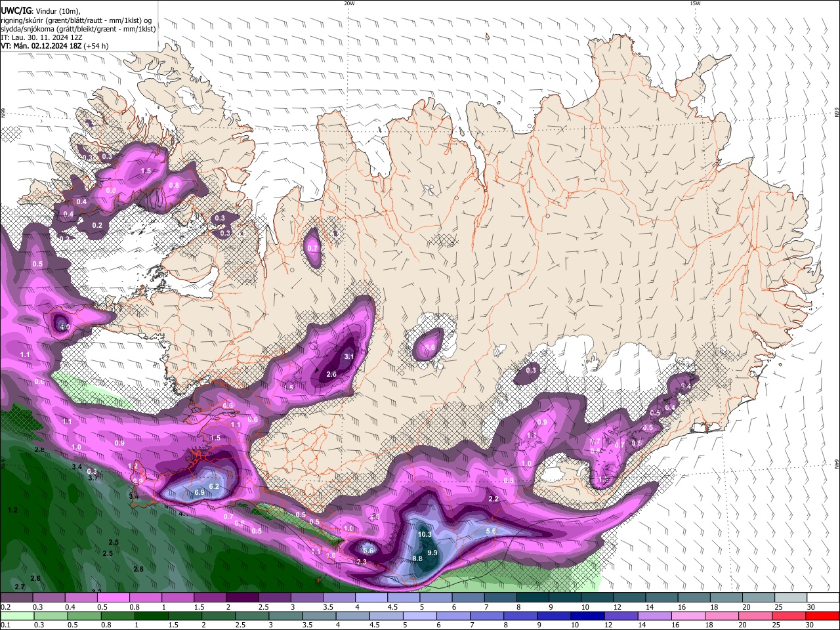
Task: Click the pale purple swatch at 0.2 in the purple legend
Action: tap(16, 598)
